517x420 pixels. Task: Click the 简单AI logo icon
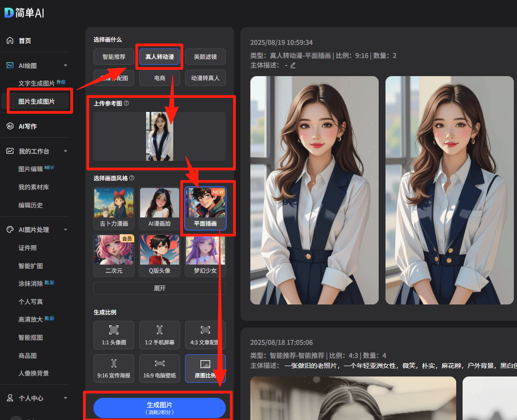pos(9,13)
